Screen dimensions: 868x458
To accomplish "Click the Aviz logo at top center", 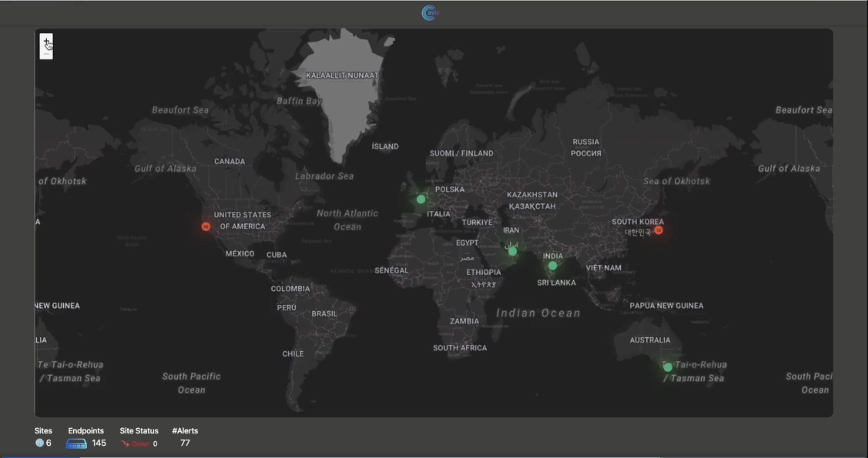I will click(x=430, y=13).
